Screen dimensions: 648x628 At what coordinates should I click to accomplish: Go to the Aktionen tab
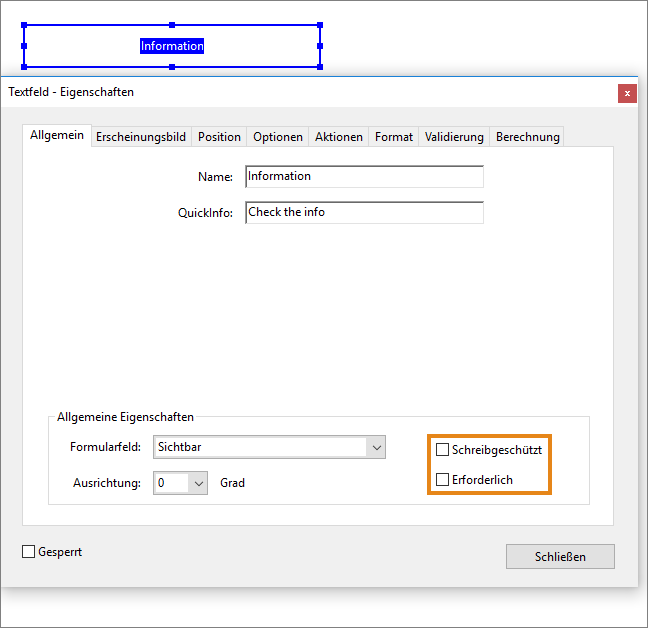pyautogui.click(x=338, y=137)
